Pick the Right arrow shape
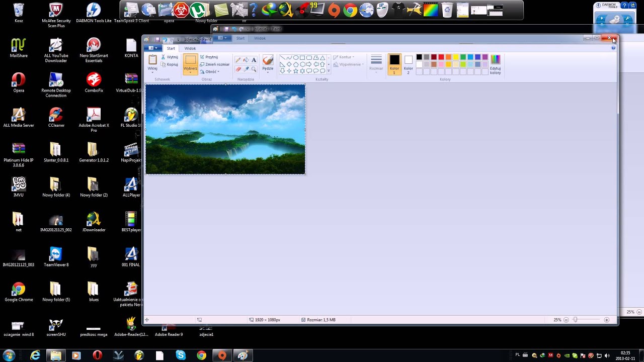644x362 pixels. point(308,64)
